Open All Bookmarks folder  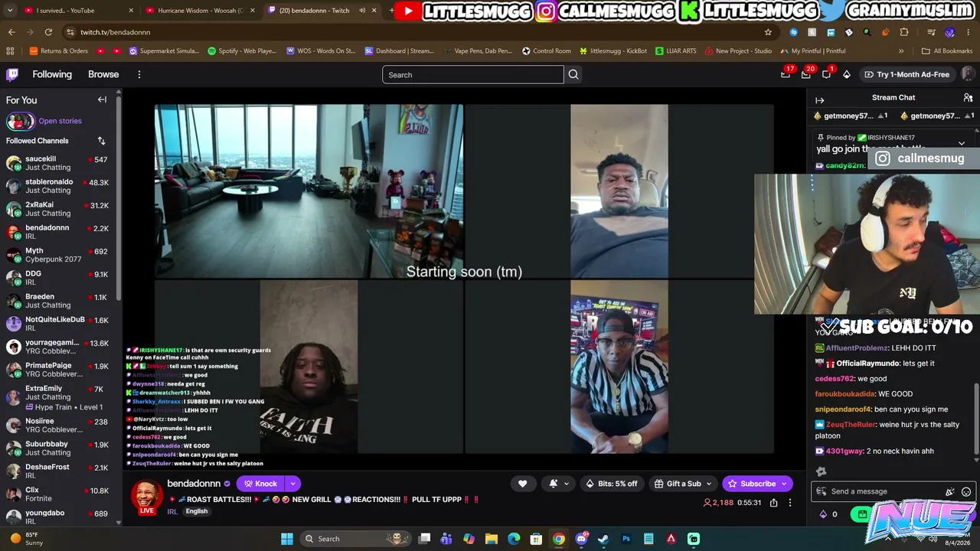click(x=947, y=51)
